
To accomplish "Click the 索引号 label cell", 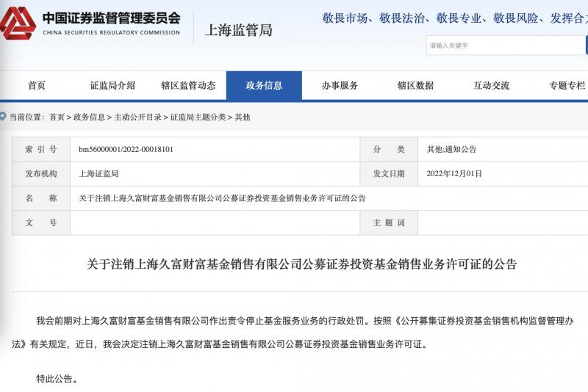I will 41,150.
